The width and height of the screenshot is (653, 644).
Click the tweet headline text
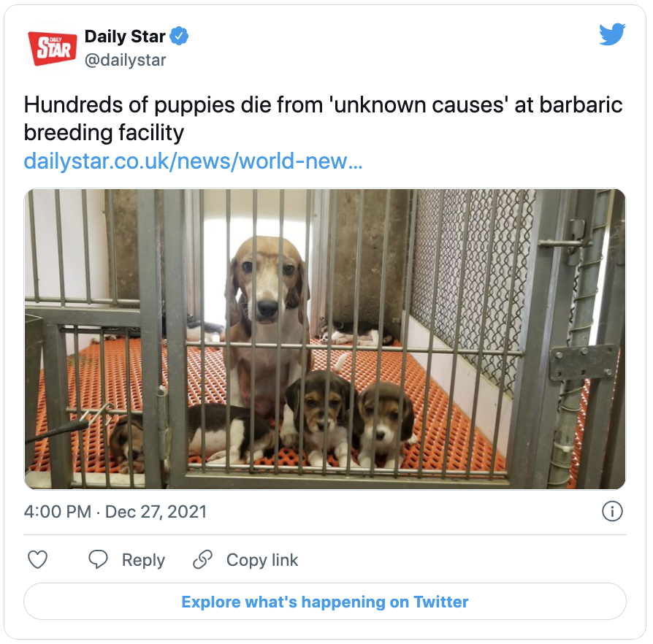(x=323, y=118)
